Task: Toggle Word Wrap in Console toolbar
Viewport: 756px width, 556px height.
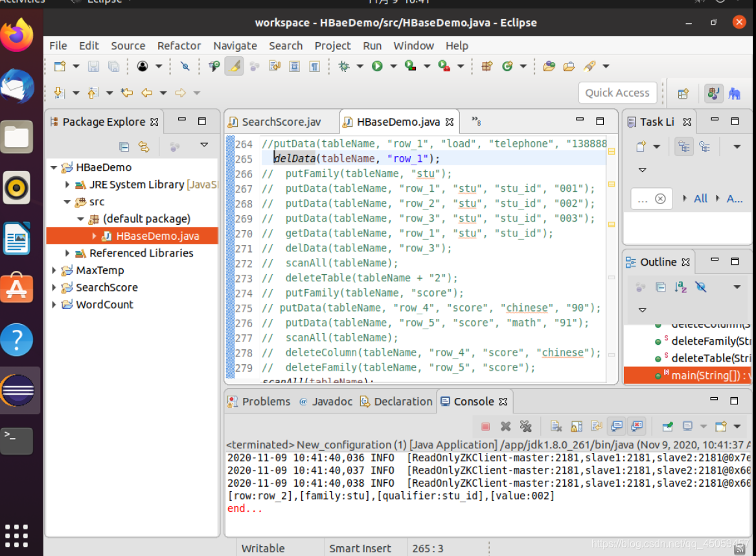Action: 597,426
